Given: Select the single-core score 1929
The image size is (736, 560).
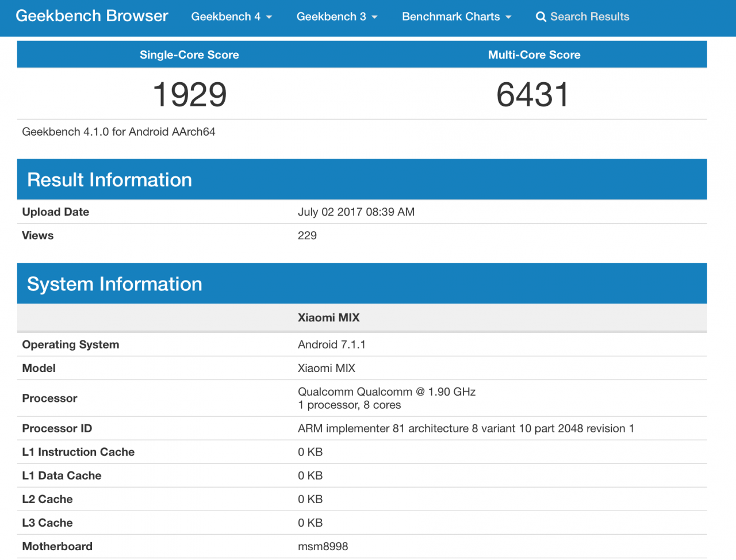Looking at the screenshot, I should (190, 94).
